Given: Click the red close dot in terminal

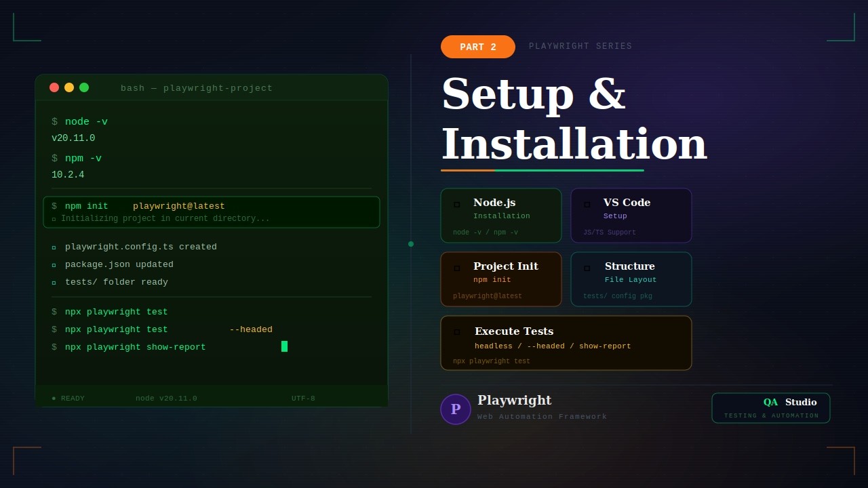Looking at the screenshot, I should [54, 87].
